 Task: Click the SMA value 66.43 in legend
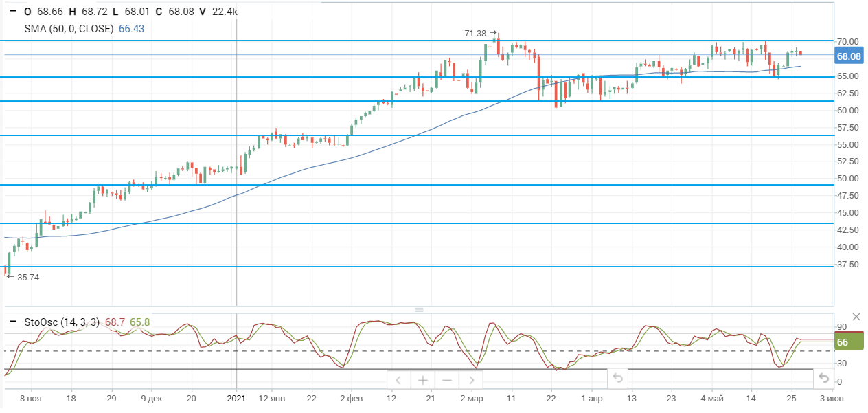131,28
